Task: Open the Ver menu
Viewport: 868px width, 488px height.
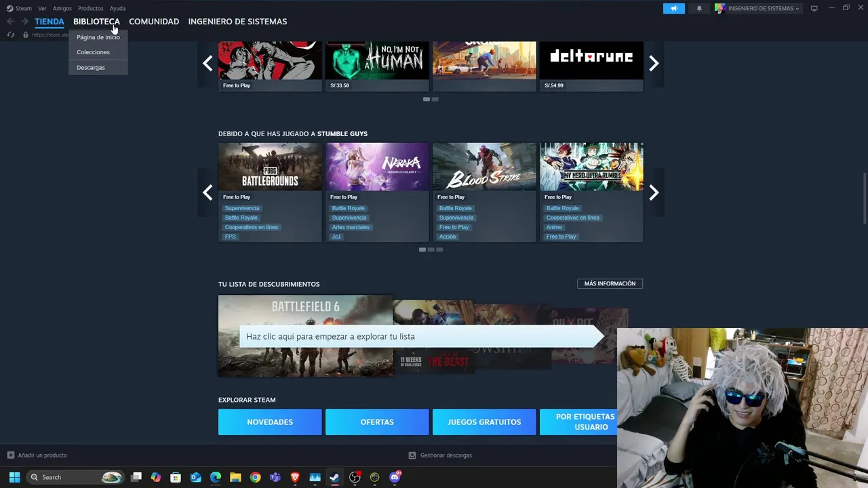Action: pyautogui.click(x=42, y=8)
